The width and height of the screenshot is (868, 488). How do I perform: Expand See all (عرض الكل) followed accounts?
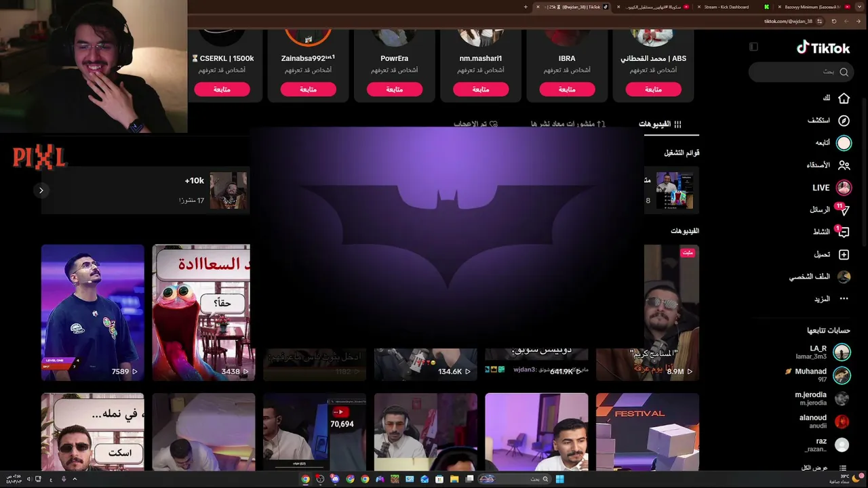tap(824, 468)
